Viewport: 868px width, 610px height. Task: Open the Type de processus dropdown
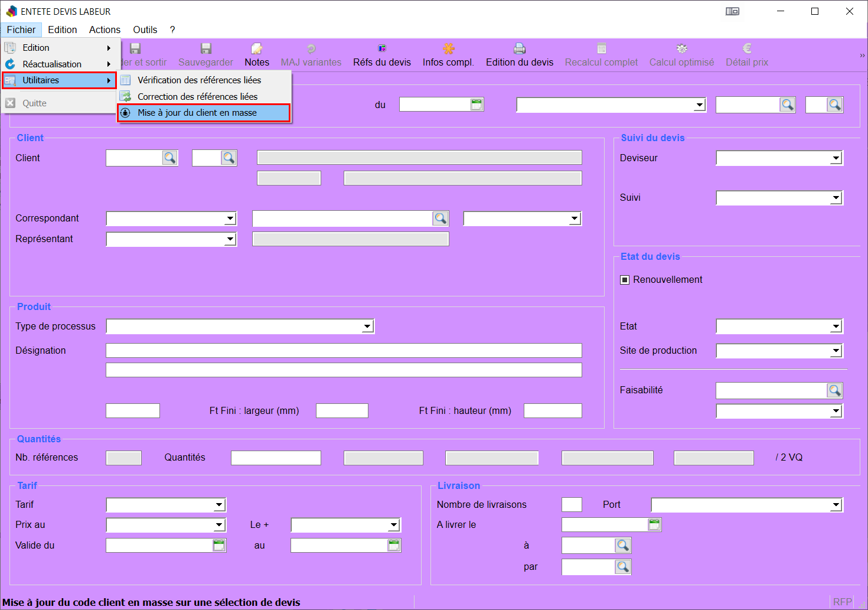click(367, 327)
